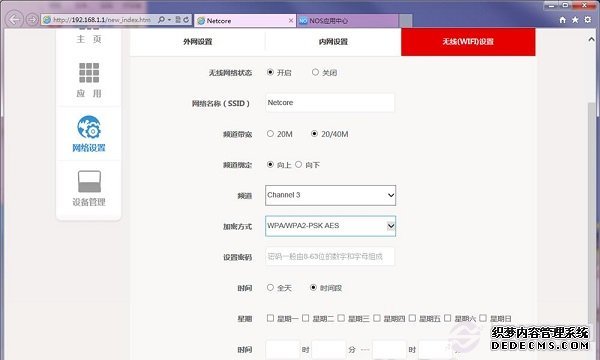
Task: Click the SSID field containing Netcore
Action: pos(330,103)
